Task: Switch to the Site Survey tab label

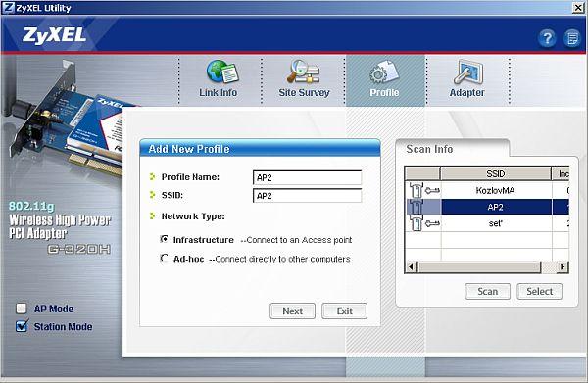Action: point(304,92)
